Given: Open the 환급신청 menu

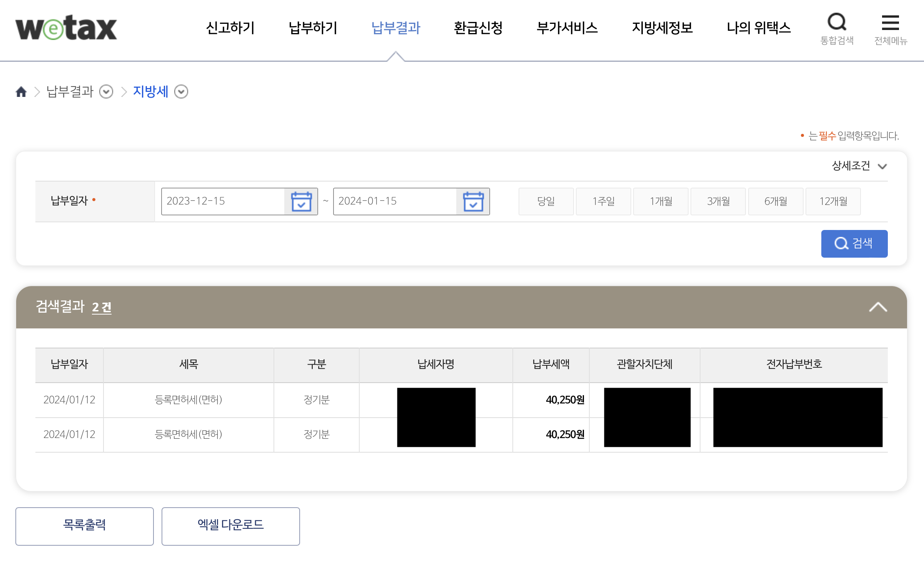Looking at the screenshot, I should point(478,28).
